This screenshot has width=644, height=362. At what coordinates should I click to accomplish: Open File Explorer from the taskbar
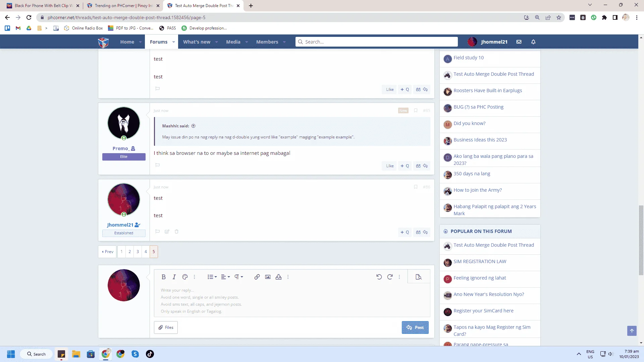76,354
